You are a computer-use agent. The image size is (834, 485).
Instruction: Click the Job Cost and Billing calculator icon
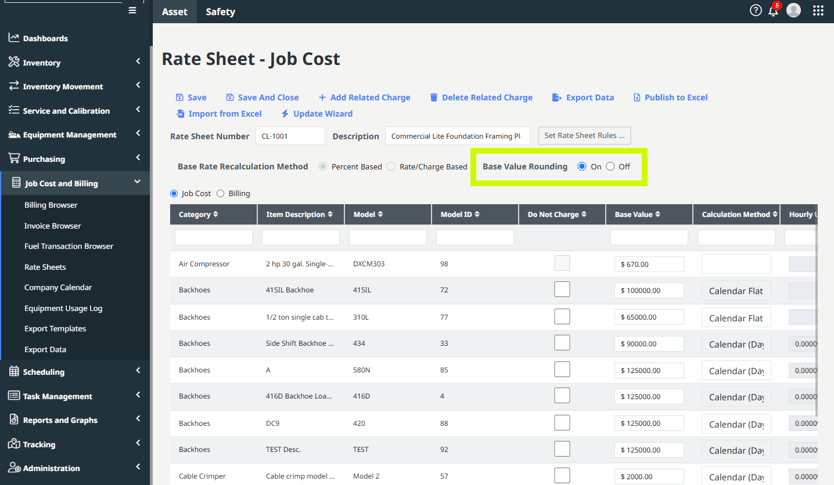pos(16,182)
